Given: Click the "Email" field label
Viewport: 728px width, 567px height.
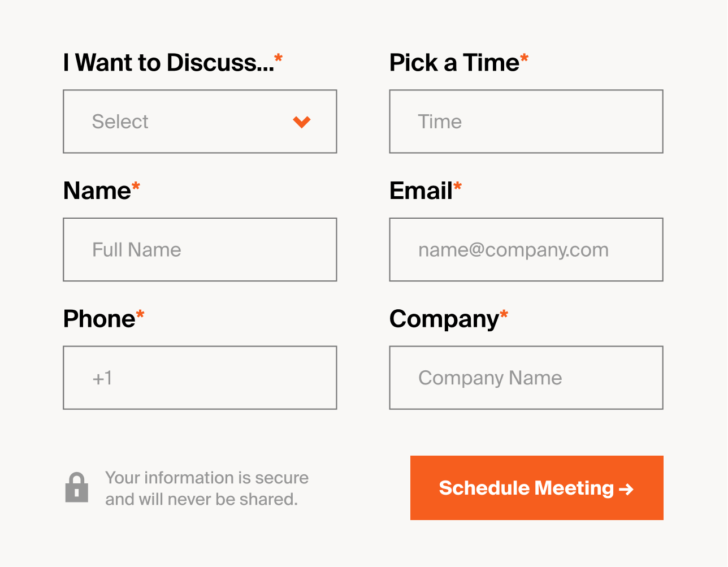Looking at the screenshot, I should 421,191.
